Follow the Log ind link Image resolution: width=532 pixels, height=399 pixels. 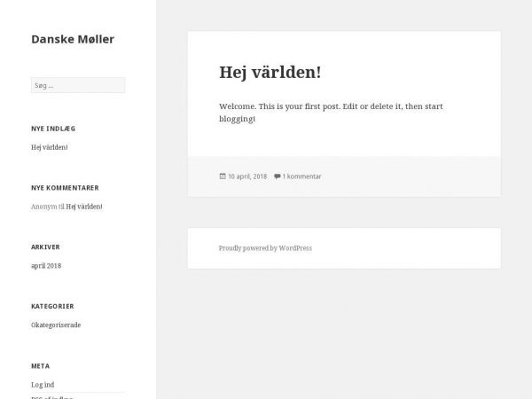coord(43,385)
